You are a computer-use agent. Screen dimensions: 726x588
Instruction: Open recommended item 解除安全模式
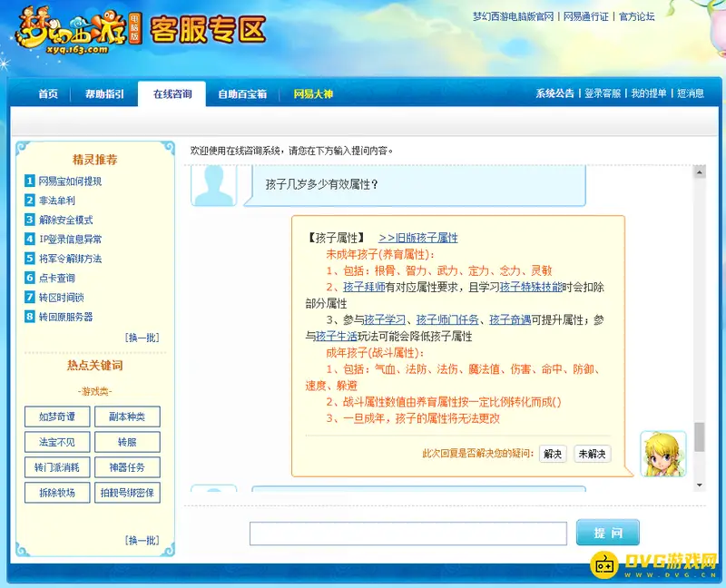(x=65, y=220)
